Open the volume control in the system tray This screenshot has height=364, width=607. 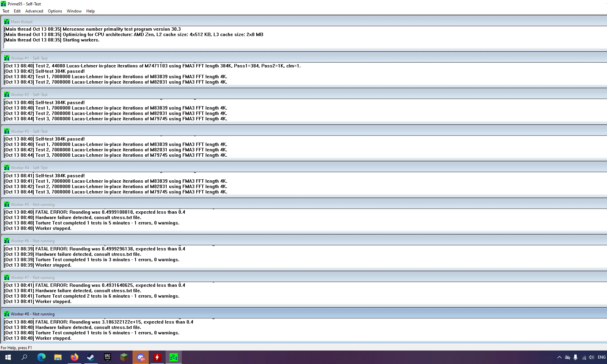pos(591,357)
